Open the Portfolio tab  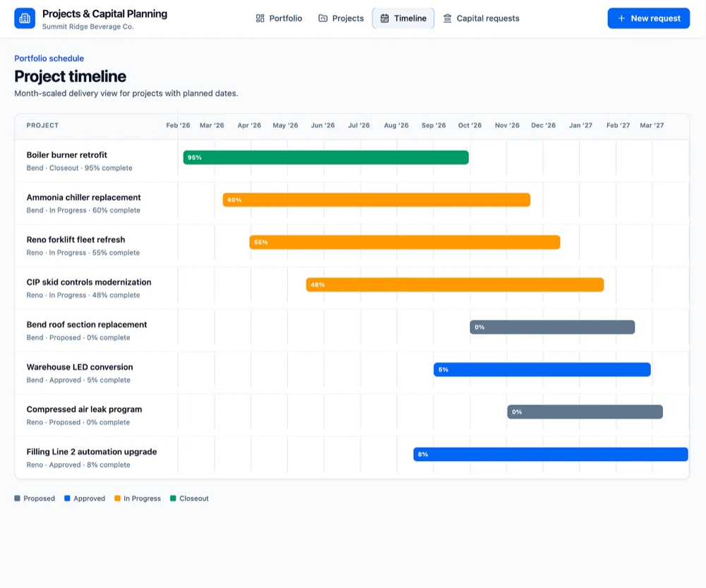pyautogui.click(x=279, y=18)
